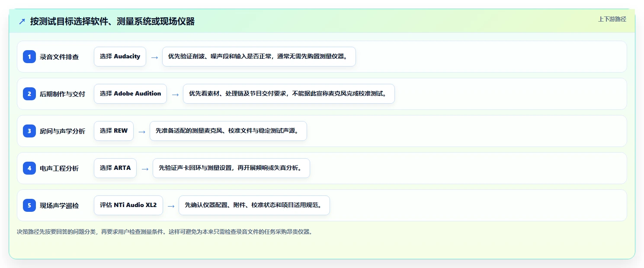The image size is (644, 268).
Task: Click the 后期制作与交付 step label
Action: pos(62,94)
